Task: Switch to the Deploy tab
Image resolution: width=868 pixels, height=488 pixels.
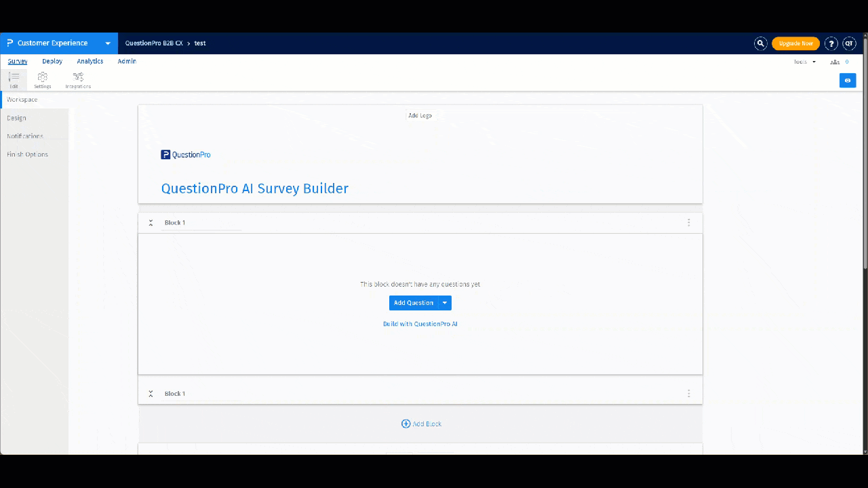Action: (x=52, y=61)
